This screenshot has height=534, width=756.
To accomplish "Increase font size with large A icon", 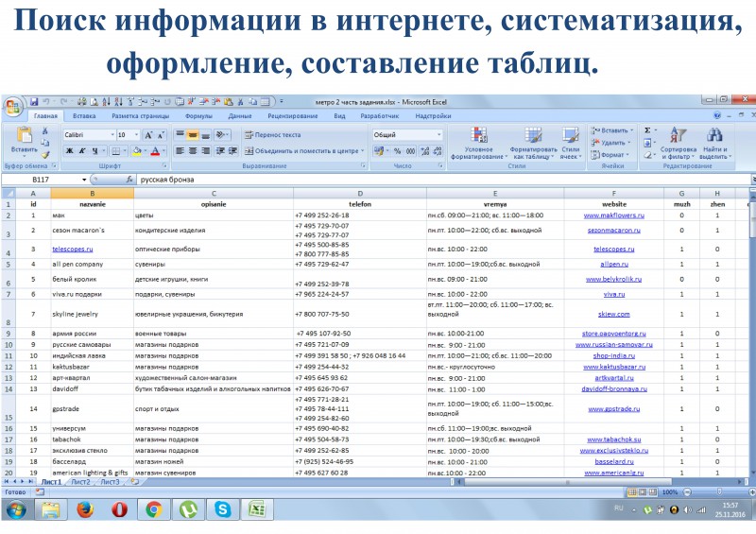I will pos(148,135).
